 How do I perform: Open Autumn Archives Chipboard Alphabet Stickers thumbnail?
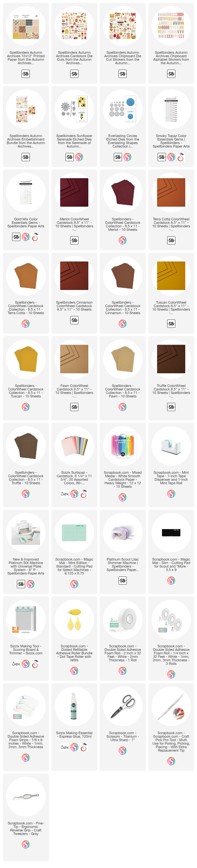pos(171,26)
